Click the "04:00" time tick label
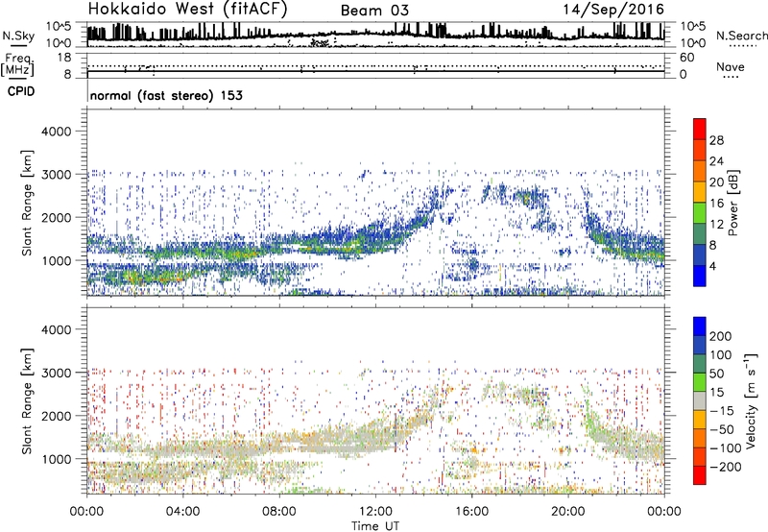 coord(182,512)
